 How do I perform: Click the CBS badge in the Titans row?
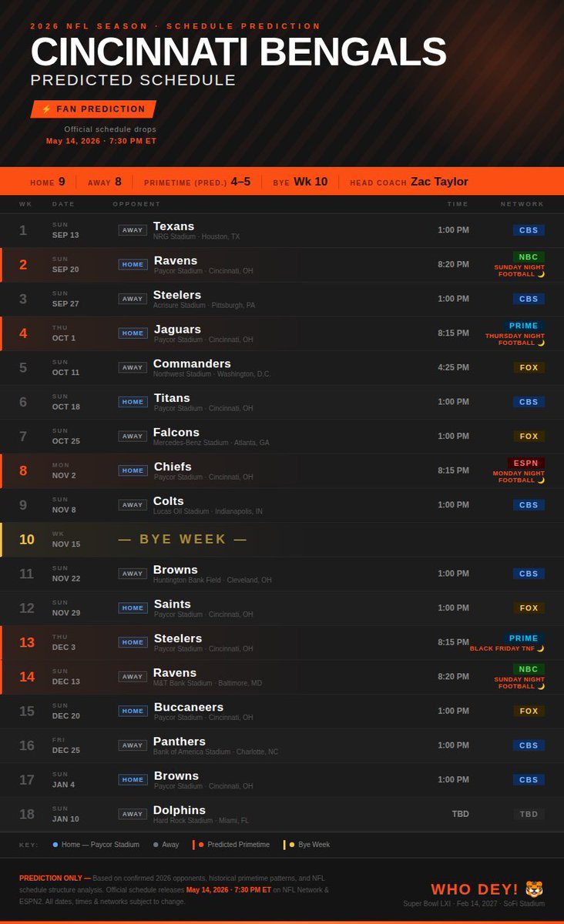[529, 402]
